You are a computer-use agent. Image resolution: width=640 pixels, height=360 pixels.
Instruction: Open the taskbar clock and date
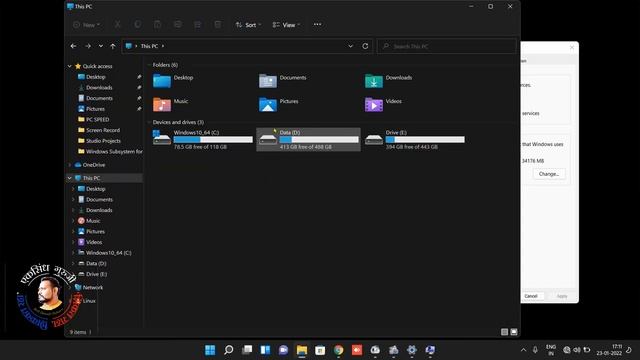609,350
